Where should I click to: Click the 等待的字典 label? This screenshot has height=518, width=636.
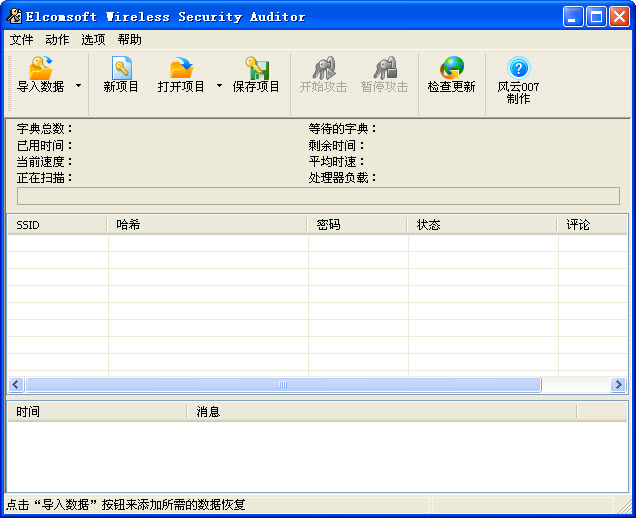pos(342,129)
